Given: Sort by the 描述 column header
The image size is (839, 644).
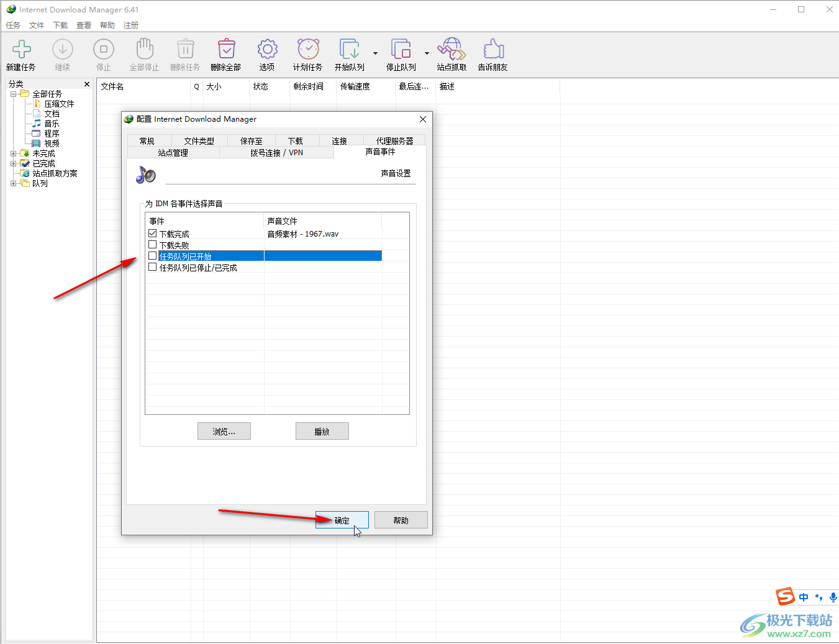Looking at the screenshot, I should pos(497,86).
